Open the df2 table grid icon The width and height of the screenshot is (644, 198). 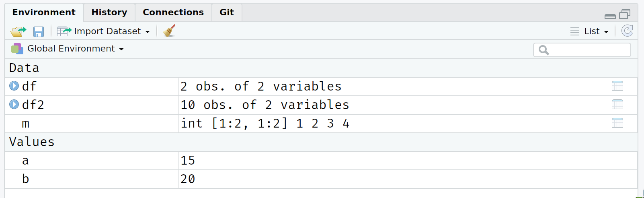(617, 105)
